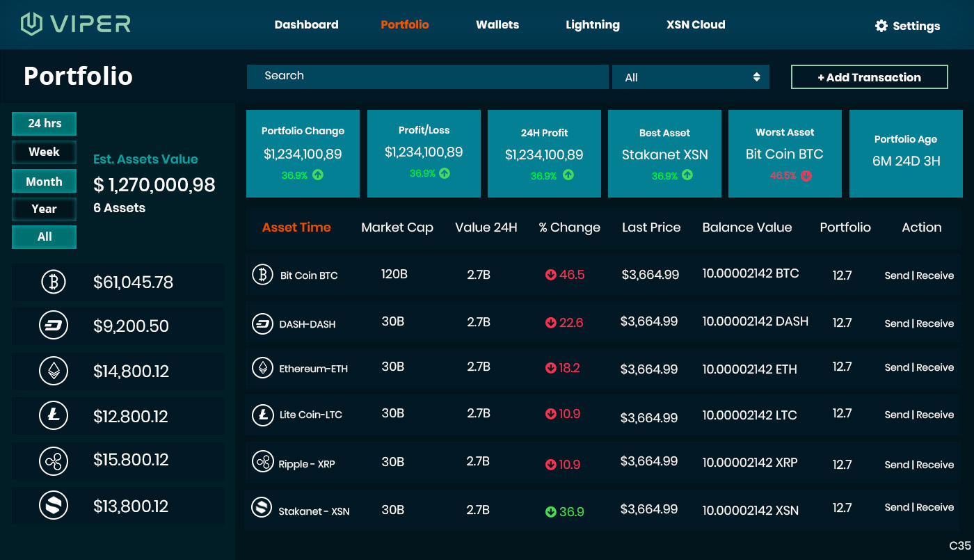974x560 pixels.
Task: Focus the Search input field
Action: click(428, 77)
